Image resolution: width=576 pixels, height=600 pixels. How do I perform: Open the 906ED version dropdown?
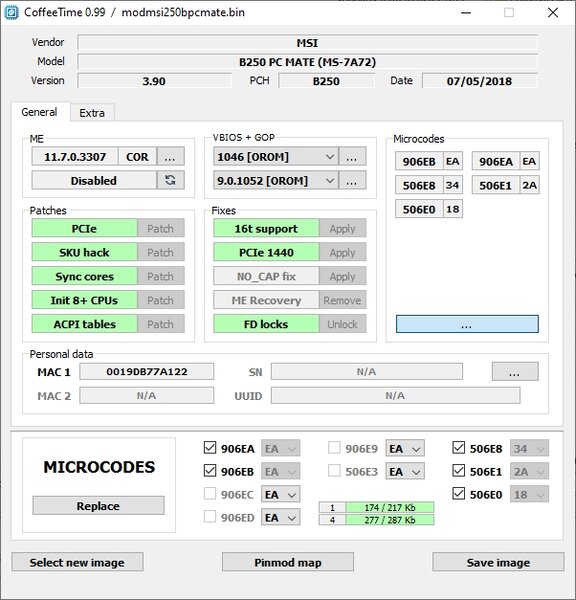[x=281, y=517]
